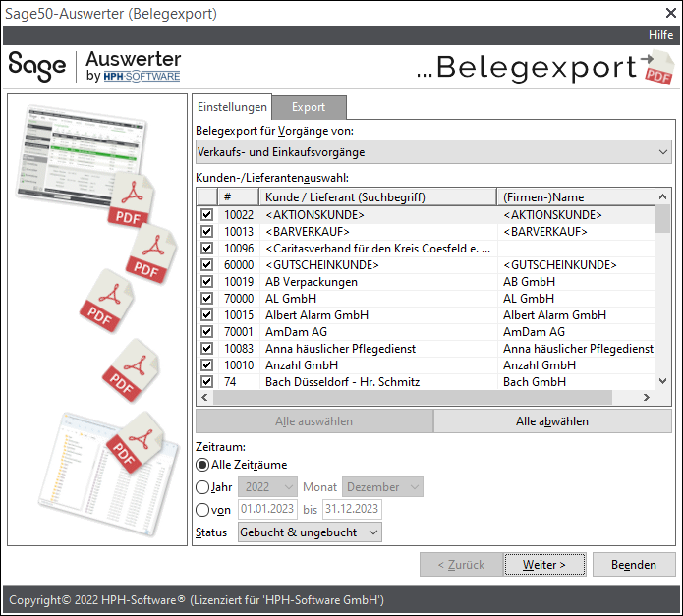
Task: Select the von date range radio
Action: tap(202, 510)
